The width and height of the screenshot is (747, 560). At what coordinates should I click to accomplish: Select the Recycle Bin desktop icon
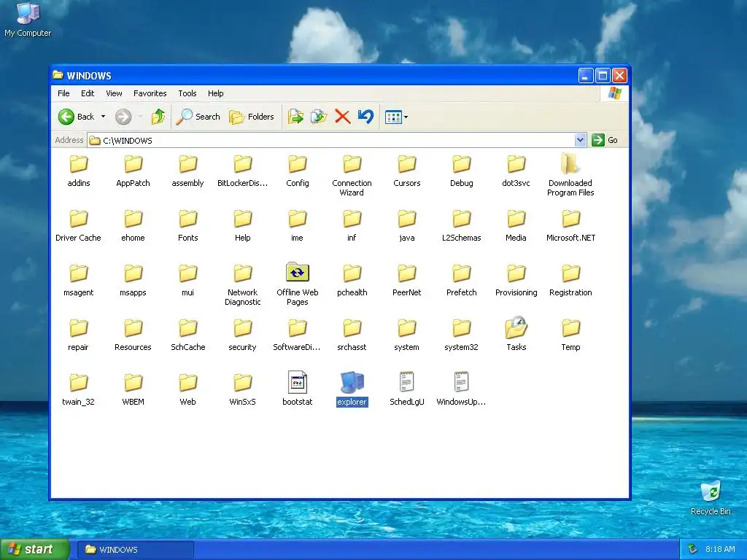(x=711, y=497)
